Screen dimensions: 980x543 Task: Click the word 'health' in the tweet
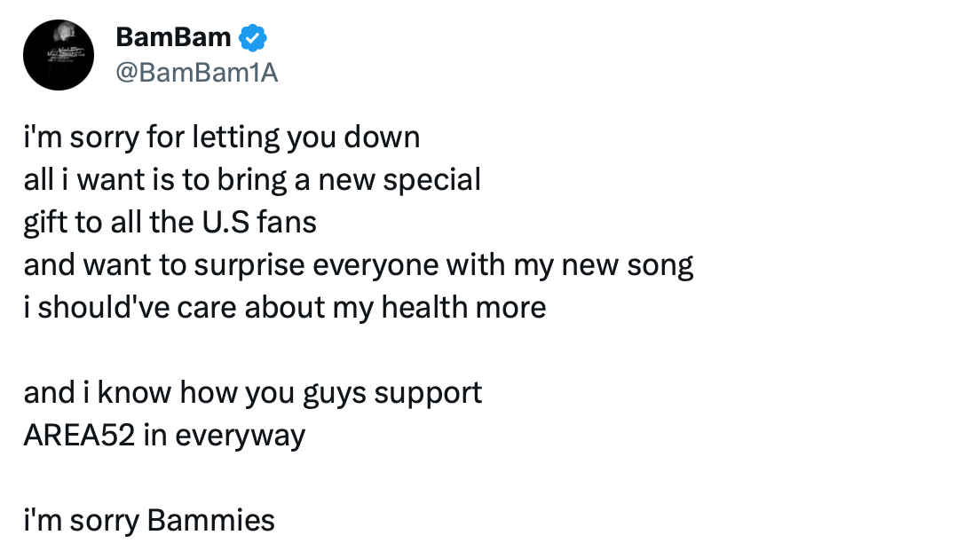coord(424,307)
